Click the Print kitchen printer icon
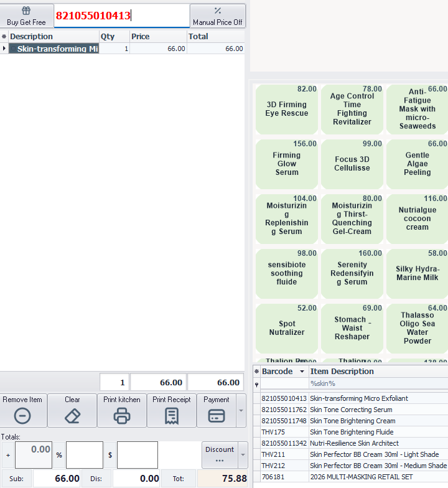448x488 pixels. click(x=122, y=416)
